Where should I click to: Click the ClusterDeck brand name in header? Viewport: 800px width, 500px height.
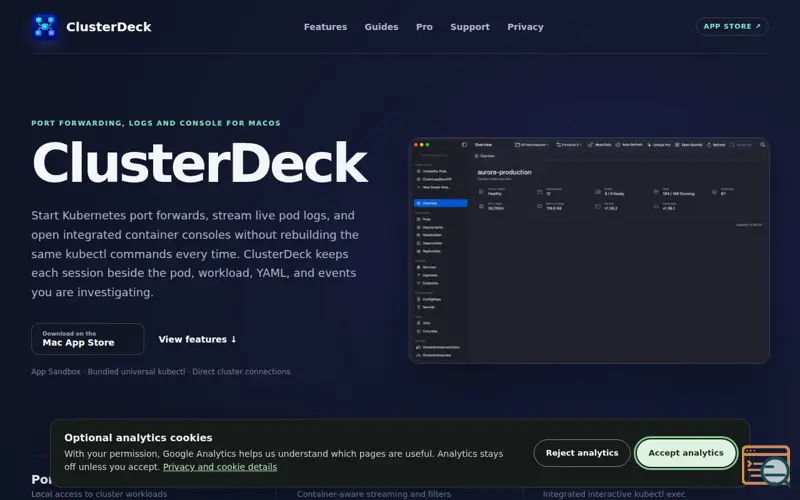coord(109,27)
